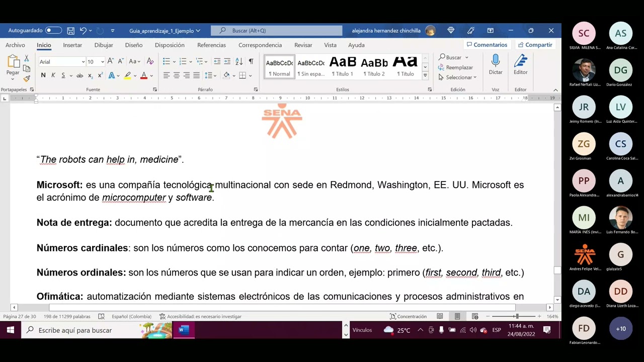This screenshot has width=644, height=362.
Task: Open the Revisar tab
Action: pyautogui.click(x=303, y=45)
